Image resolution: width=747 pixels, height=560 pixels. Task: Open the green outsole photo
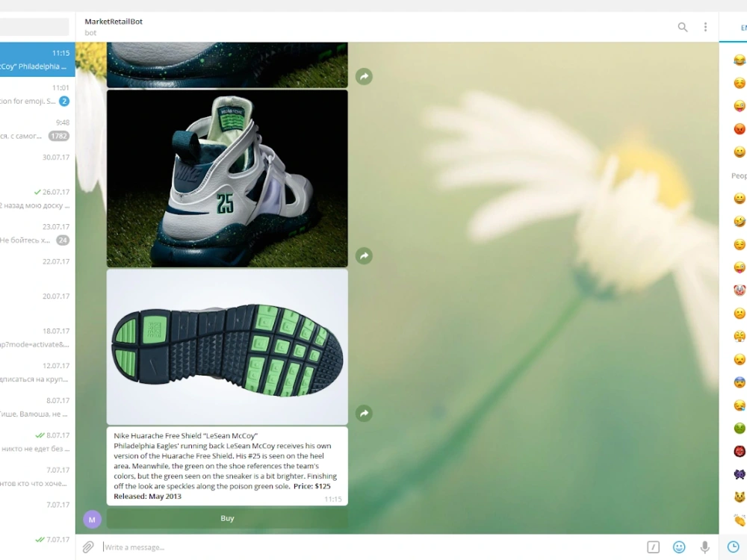[x=227, y=347]
